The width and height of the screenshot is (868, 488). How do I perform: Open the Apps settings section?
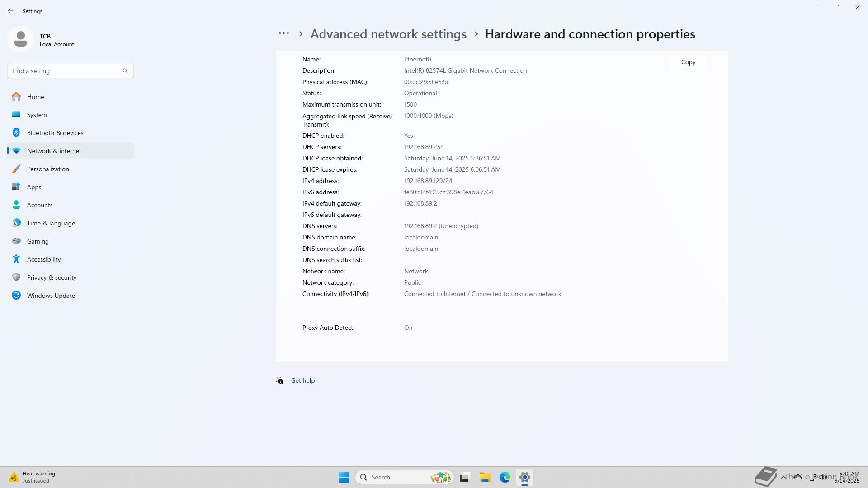34,187
